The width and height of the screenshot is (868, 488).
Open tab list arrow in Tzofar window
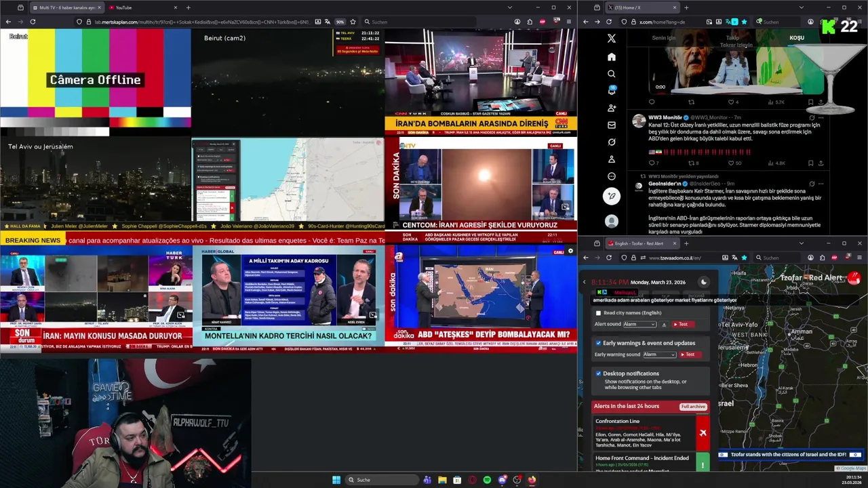[x=801, y=243]
